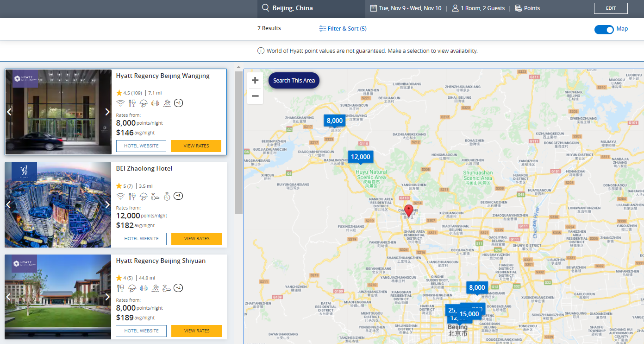Click the room service icon on Hyatt Regency Wangjing
The height and width of the screenshot is (344, 644).
click(x=144, y=103)
